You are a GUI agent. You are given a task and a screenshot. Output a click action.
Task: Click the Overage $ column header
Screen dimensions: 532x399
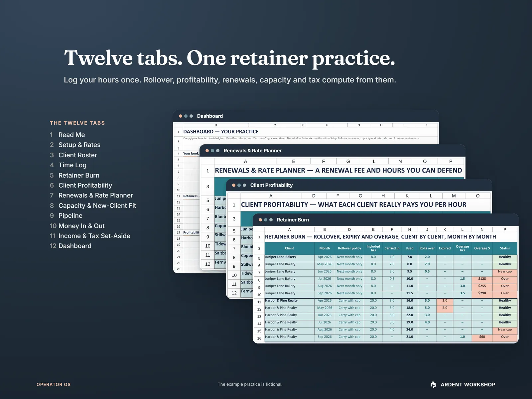482,248
